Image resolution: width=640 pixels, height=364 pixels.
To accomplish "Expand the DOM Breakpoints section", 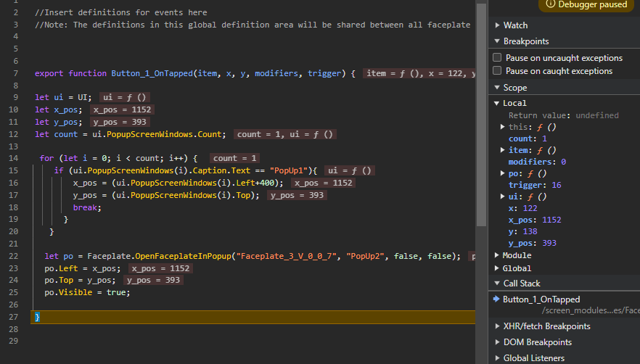I will [x=497, y=342].
